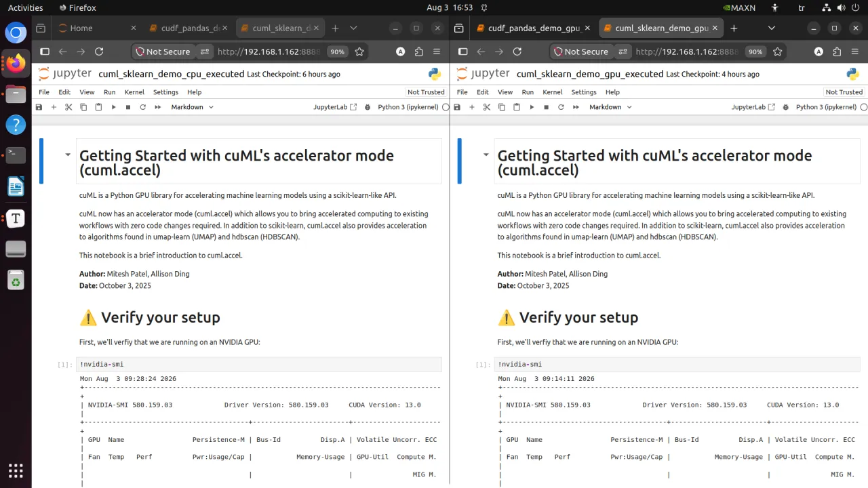Image resolution: width=868 pixels, height=488 pixels.
Task: Open Run menu in right notebook
Action: [x=528, y=92]
